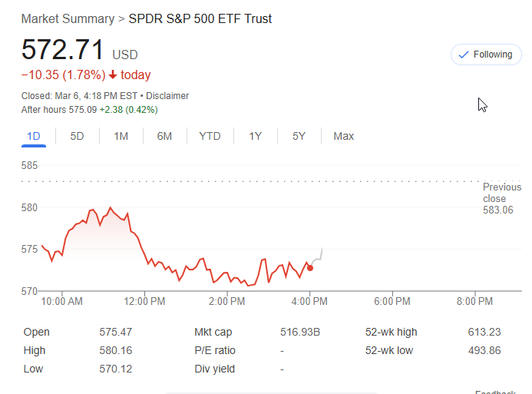Show the Max time range
This screenshot has width=532, height=394.
343,136
